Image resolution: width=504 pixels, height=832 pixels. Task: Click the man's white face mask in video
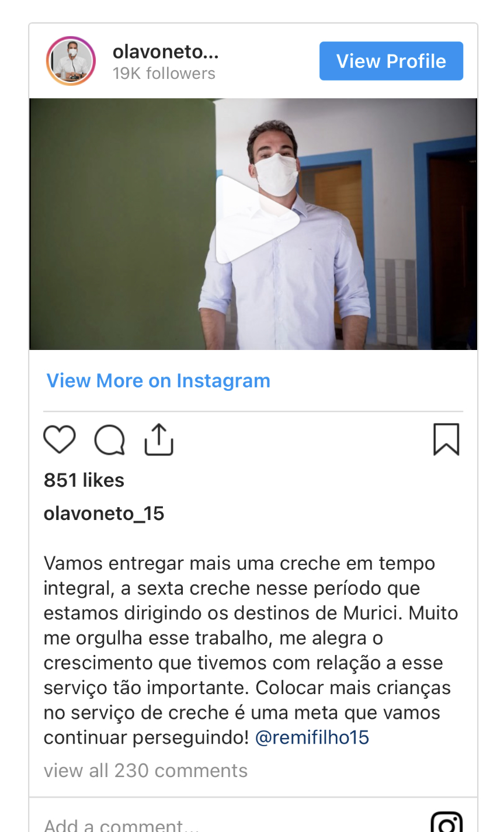[276, 174]
